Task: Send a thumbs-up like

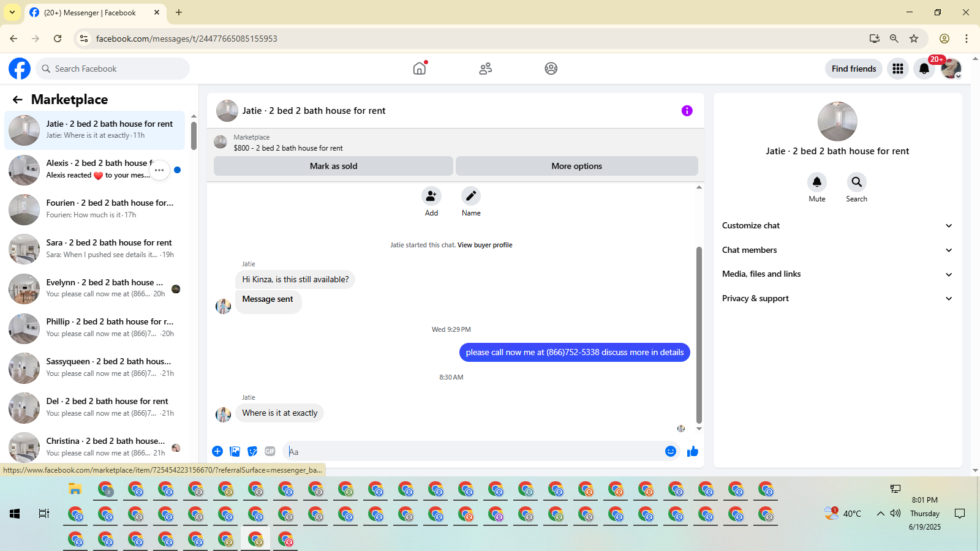Action: click(x=693, y=451)
